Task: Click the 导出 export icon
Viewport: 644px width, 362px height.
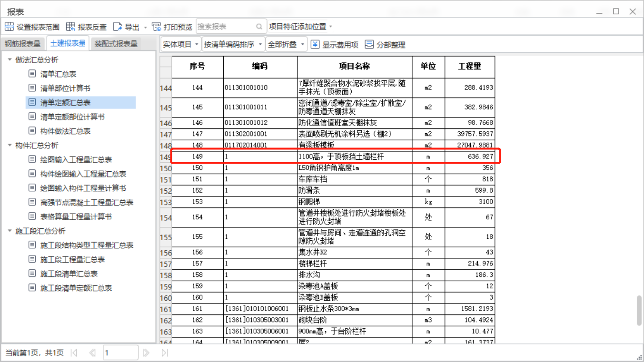Action: pos(117,27)
